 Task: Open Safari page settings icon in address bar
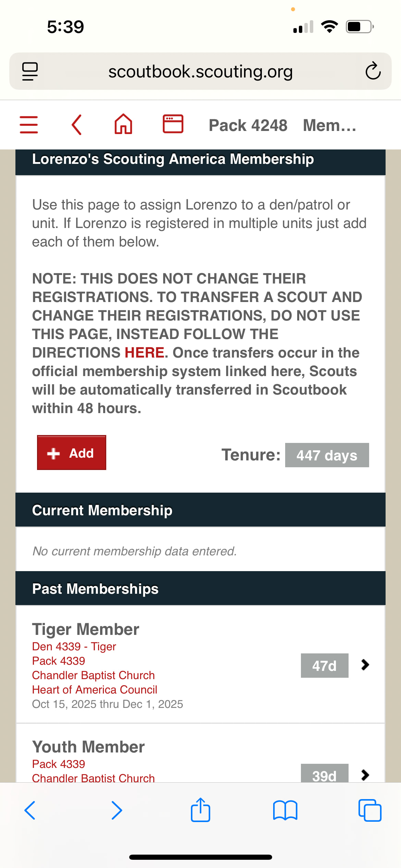tap(30, 71)
